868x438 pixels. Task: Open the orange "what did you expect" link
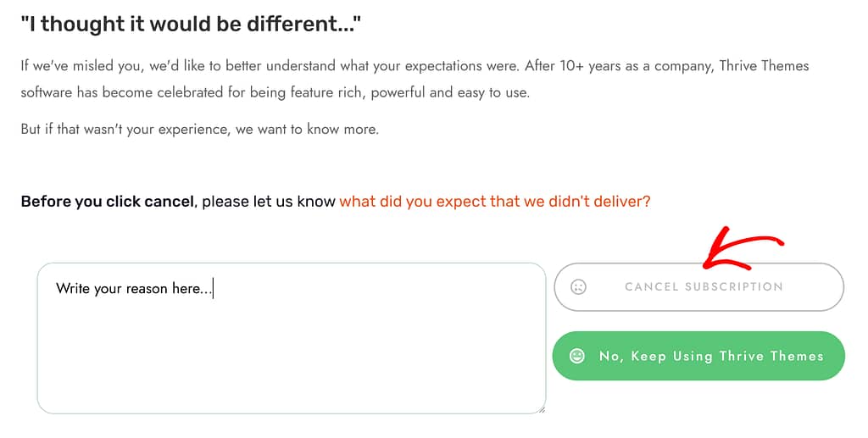coord(494,202)
